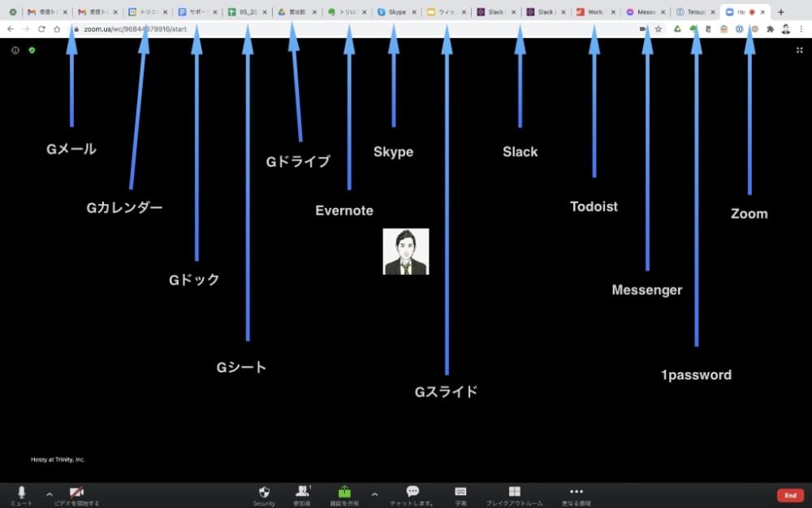This screenshot has height=508, width=812.
Task: Expand audio options arrow next to mute
Action: (50, 493)
